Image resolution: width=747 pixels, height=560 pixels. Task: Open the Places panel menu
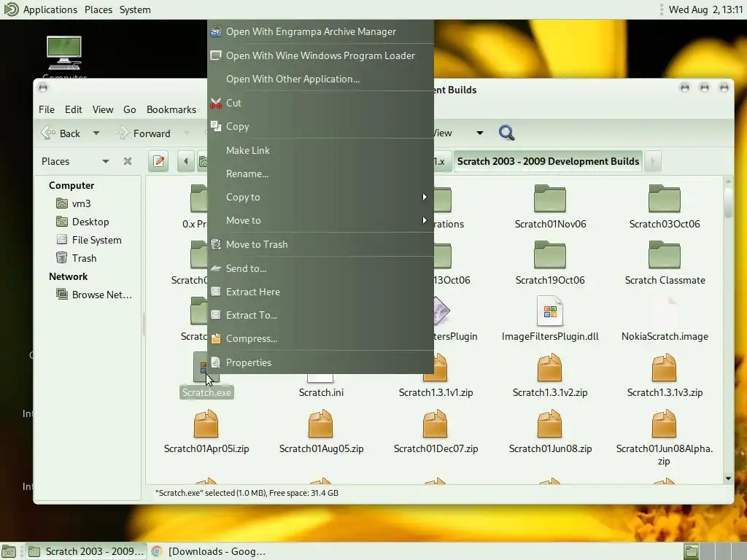98,9
